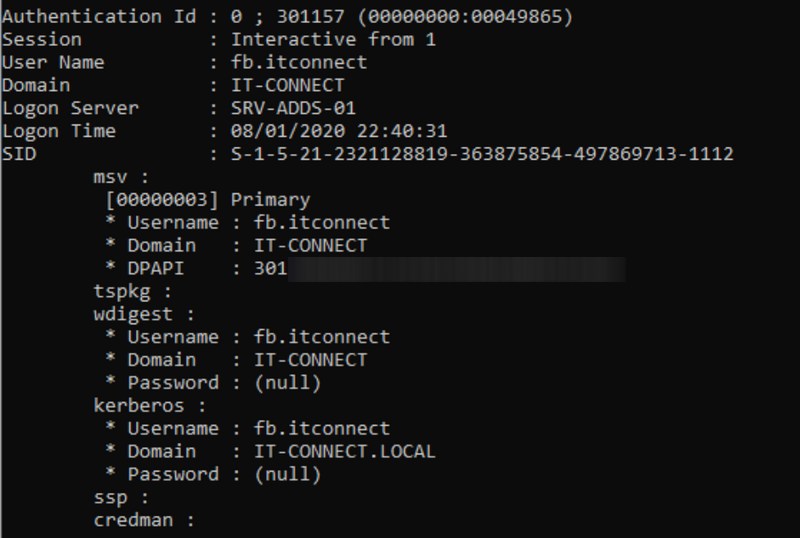This screenshot has width=800, height=538.
Task: Click the (null) Password under wdigest
Action: [x=287, y=383]
